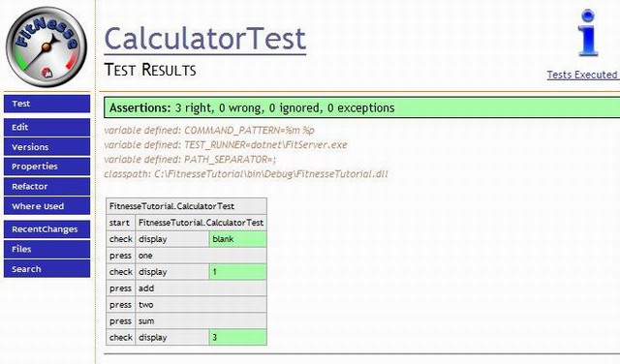The height and width of the screenshot is (364, 620).
Task: Click the 'press sum' row cell
Action: [x=201, y=321]
